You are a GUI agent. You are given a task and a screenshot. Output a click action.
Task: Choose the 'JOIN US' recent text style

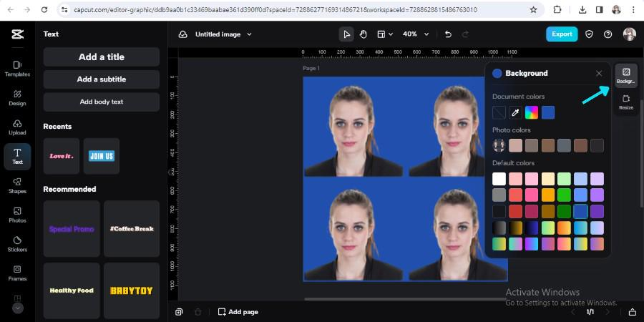102,156
